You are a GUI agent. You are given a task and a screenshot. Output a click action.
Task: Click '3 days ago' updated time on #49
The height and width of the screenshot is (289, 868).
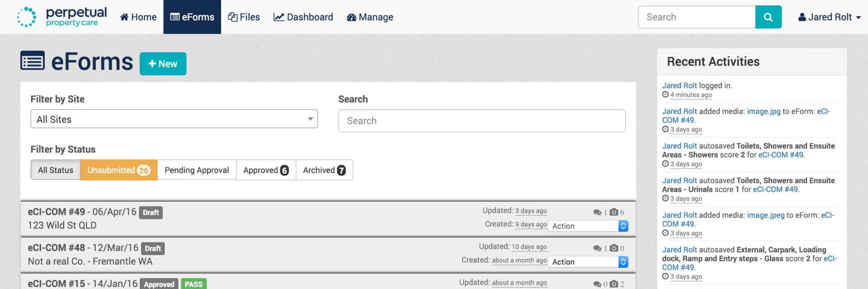531,211
